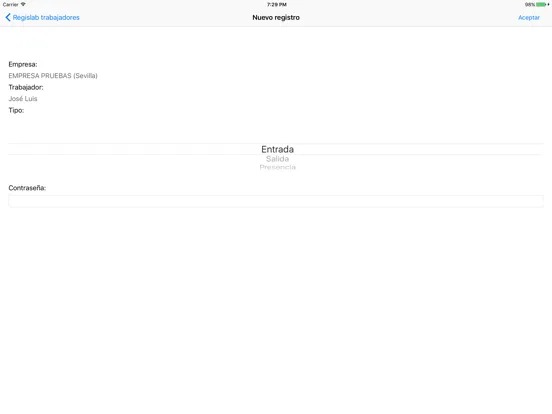Tap the EMPRESA PRUEBAS (Sevilla) value
Screen dimensions: 552x414
53,76
